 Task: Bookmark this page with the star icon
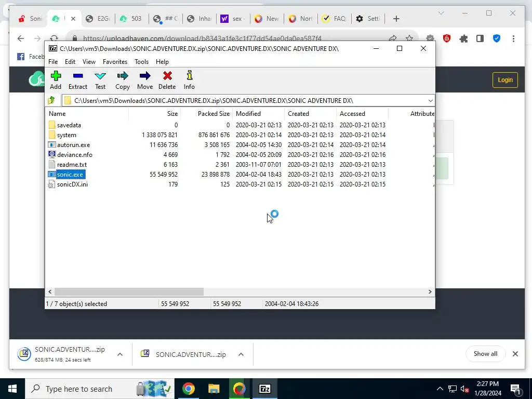(x=409, y=38)
